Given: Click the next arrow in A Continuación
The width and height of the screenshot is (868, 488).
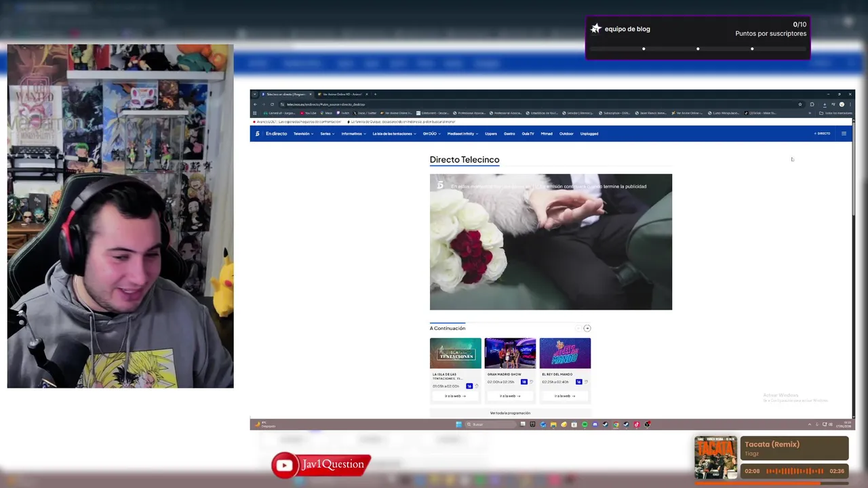Looking at the screenshot, I should [x=587, y=328].
